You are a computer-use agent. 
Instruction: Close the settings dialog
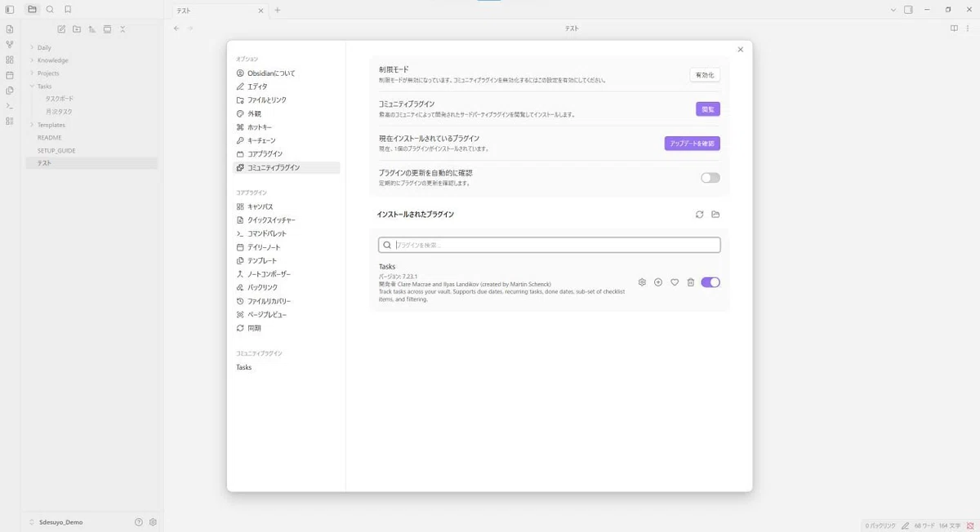(x=741, y=50)
